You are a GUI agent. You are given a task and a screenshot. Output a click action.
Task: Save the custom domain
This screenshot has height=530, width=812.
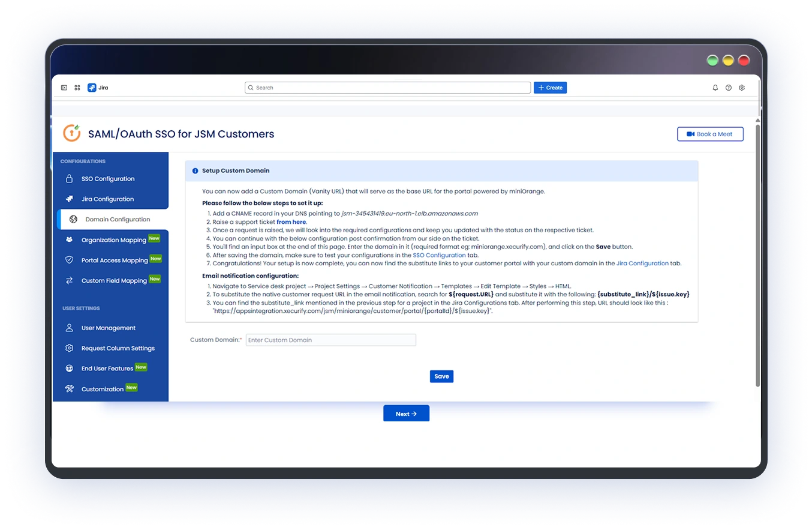click(441, 376)
